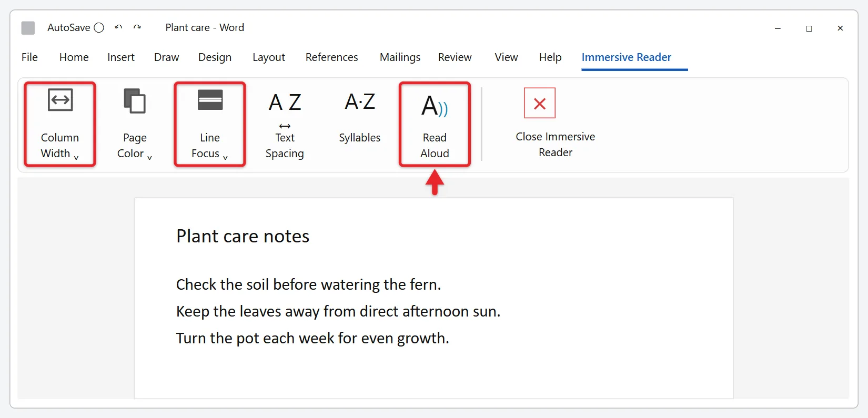
Task: Select the Immersive Reader tab
Action: [627, 57]
